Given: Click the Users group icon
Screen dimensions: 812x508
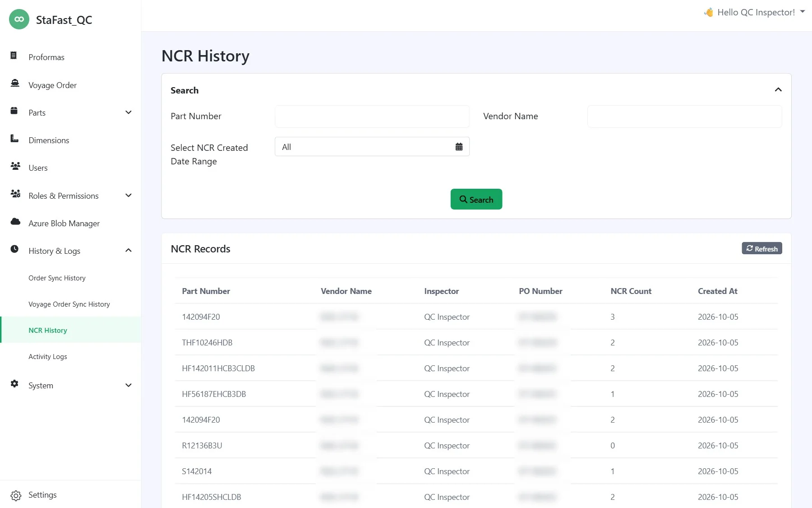Looking at the screenshot, I should [15, 166].
